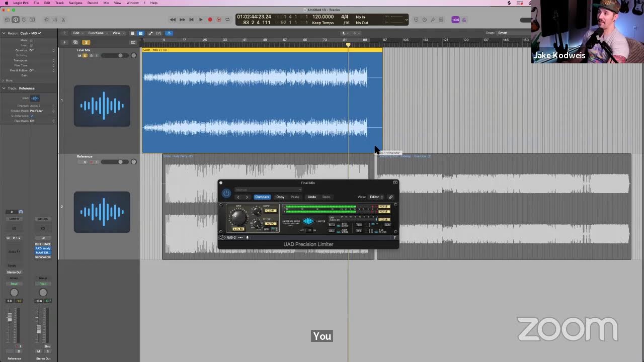This screenshot has height=362, width=644.
Task: Open the Track menu
Action: click(59, 3)
